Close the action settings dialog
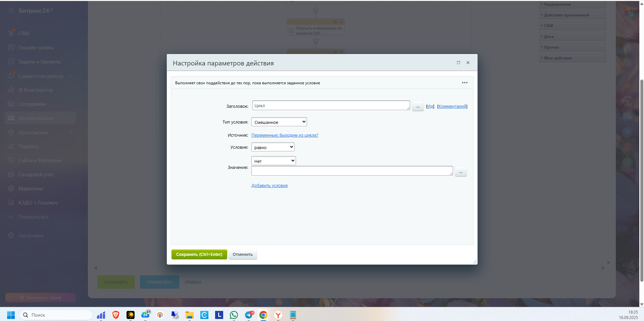 click(468, 63)
